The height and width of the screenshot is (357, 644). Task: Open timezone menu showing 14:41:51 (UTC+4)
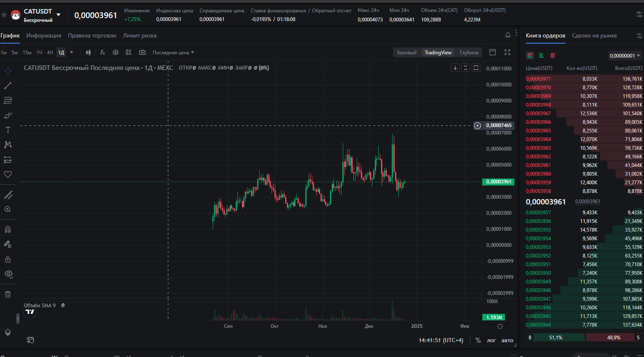tap(441, 340)
